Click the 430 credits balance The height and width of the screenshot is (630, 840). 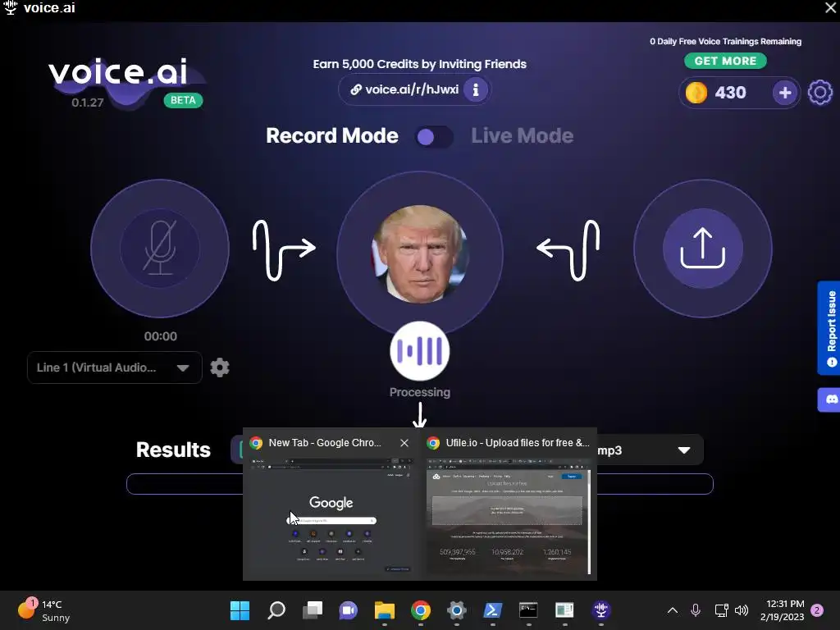[730, 93]
